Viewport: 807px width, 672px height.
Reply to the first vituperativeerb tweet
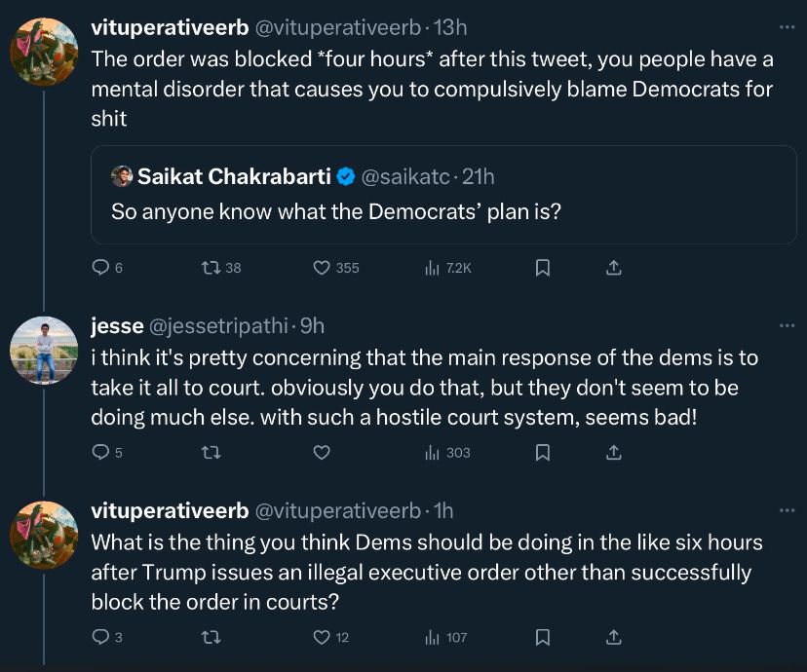click(x=99, y=268)
